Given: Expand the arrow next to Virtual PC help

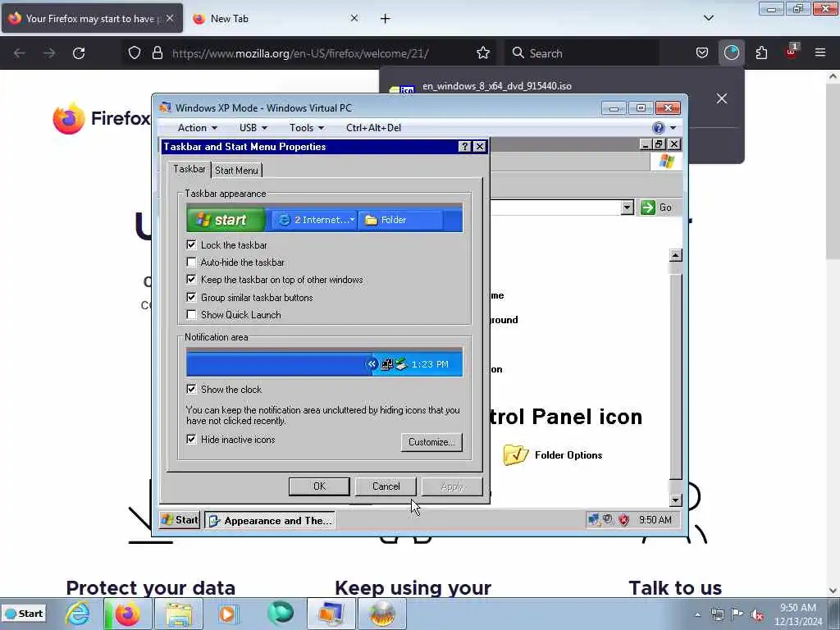Looking at the screenshot, I should [673, 127].
